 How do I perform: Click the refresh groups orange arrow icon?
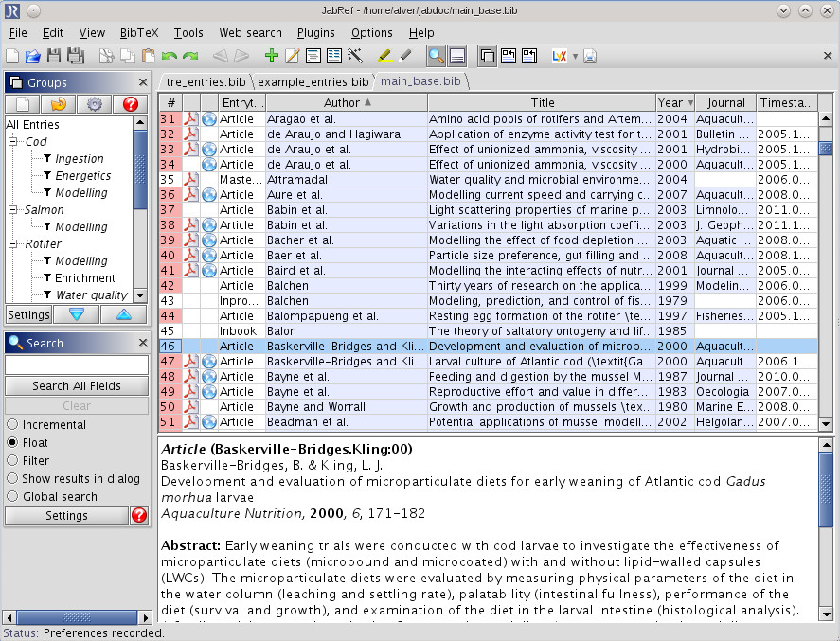click(x=59, y=104)
